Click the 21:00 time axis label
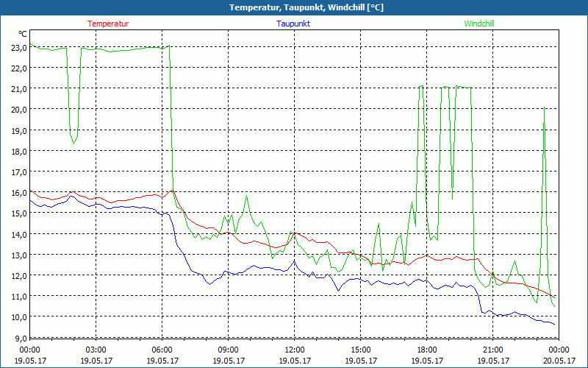The height and width of the screenshot is (368, 588). click(492, 350)
